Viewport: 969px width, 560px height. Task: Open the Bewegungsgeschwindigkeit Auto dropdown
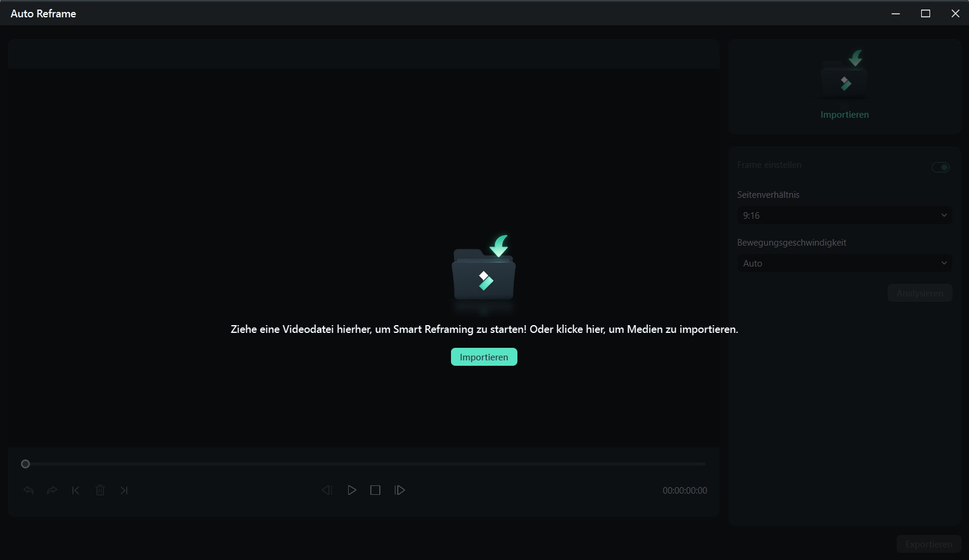pyautogui.click(x=845, y=263)
